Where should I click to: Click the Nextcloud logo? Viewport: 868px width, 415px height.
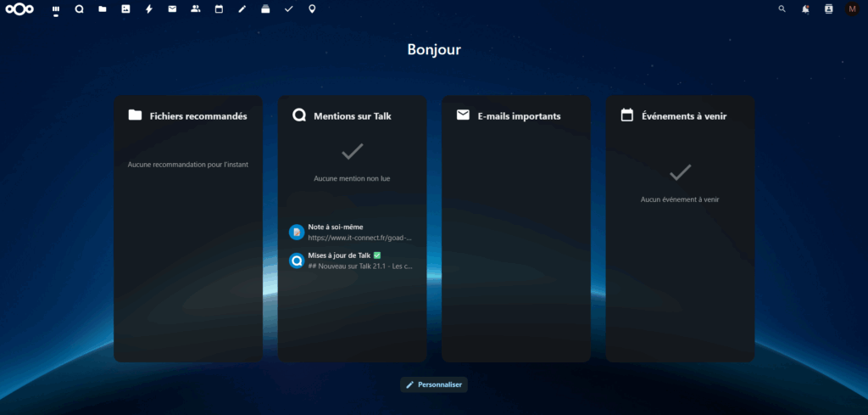19,9
